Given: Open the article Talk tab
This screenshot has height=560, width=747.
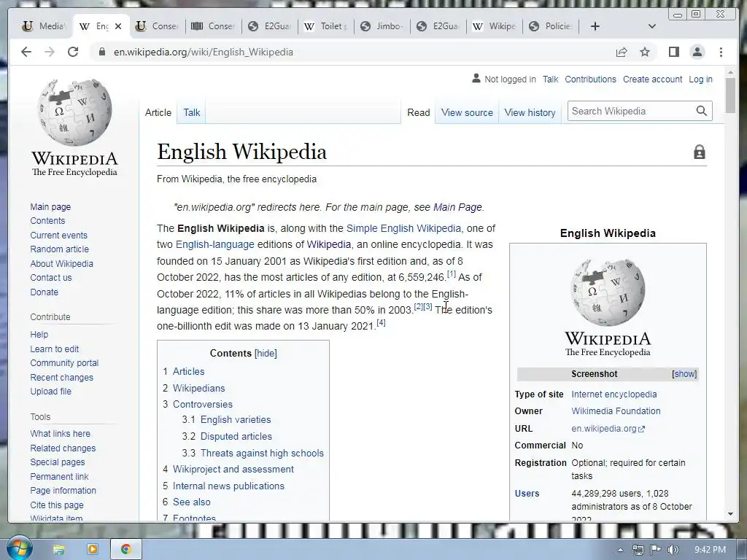Looking at the screenshot, I should (192, 112).
